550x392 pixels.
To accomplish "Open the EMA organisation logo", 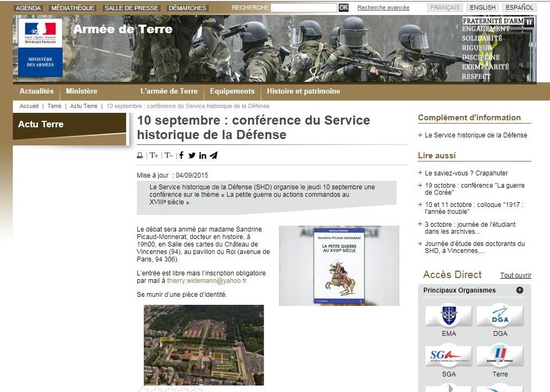I will [x=448, y=316].
